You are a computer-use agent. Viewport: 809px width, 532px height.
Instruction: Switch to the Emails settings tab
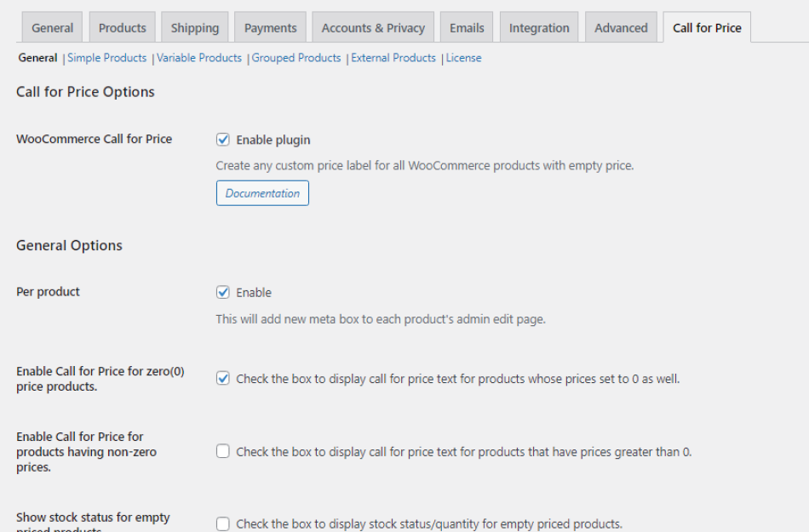[x=466, y=27]
